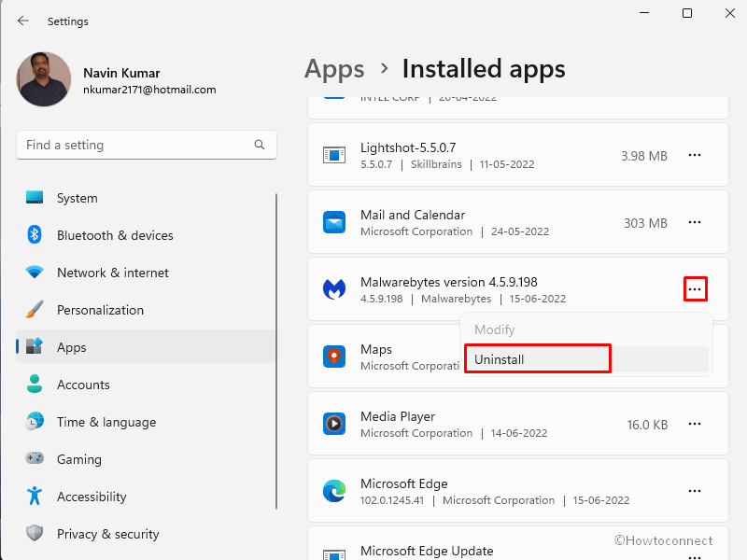Click the Navin Kumar account name
This screenshot has height=560, width=747.
pos(121,74)
